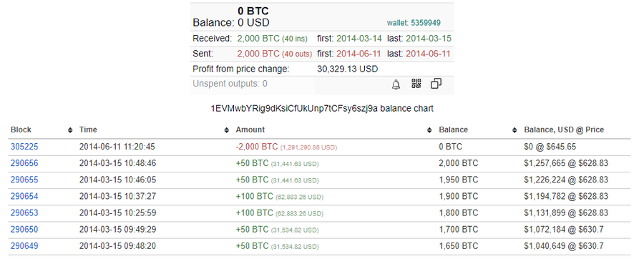Select time 2014-06-11 11:20:45
Viewport: 644px width, 259px height.
point(117,147)
